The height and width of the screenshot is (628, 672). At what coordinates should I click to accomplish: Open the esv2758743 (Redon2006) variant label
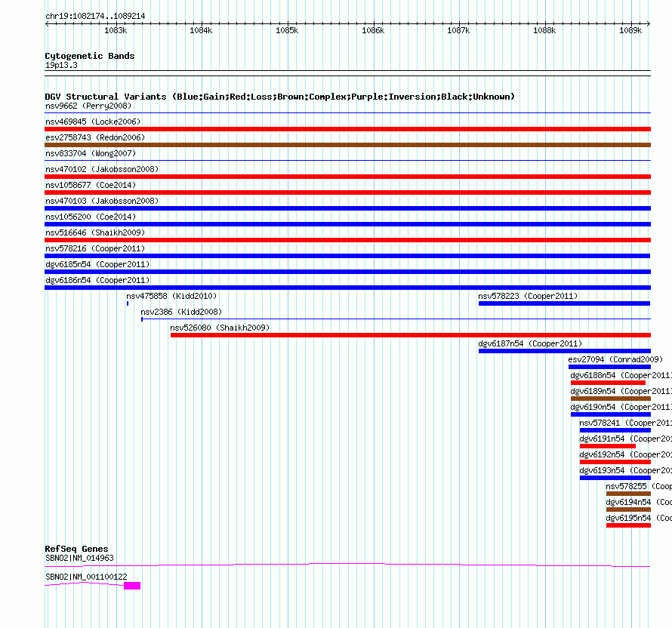click(95, 137)
